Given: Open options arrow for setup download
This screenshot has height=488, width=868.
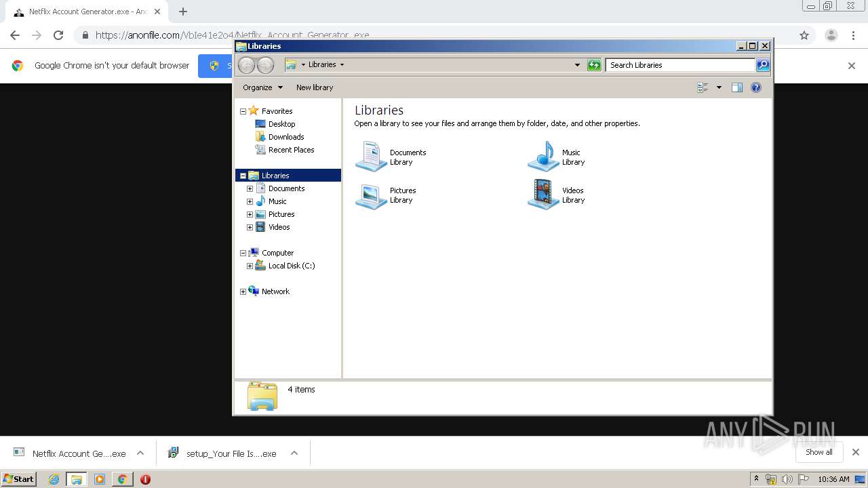Looking at the screenshot, I should click(x=294, y=453).
